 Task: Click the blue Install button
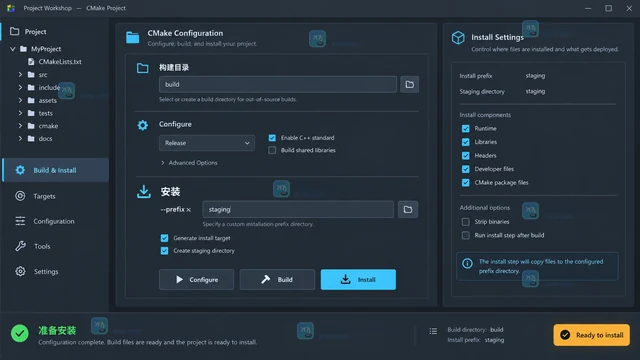358,280
